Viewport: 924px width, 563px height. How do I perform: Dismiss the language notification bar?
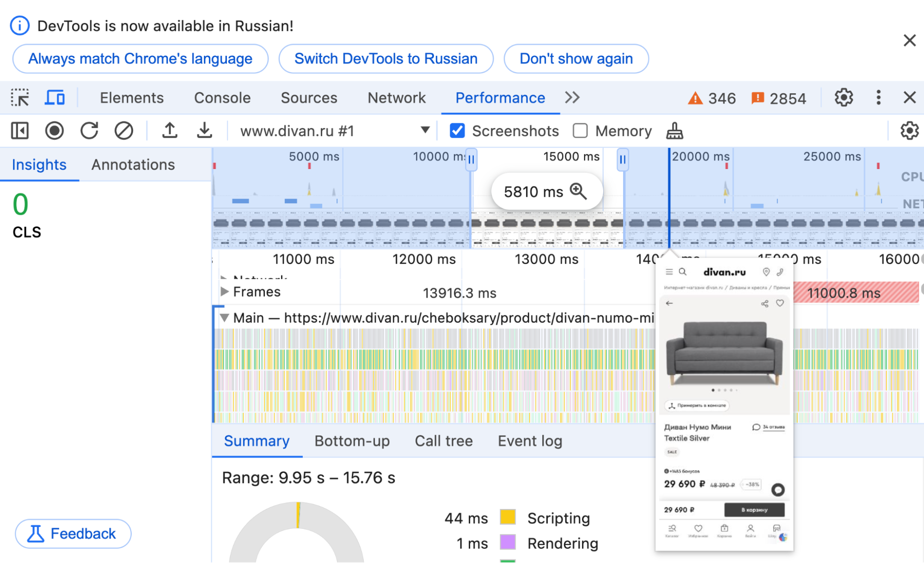909,41
